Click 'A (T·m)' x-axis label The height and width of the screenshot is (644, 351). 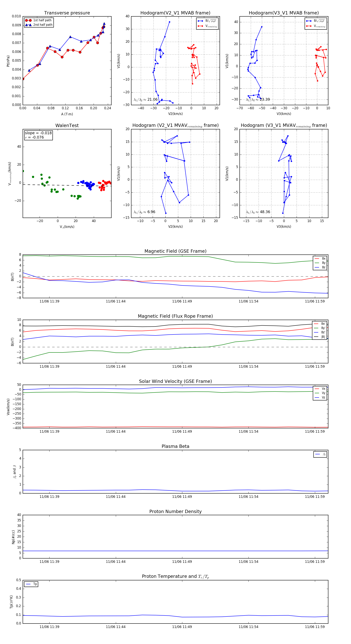click(67, 114)
